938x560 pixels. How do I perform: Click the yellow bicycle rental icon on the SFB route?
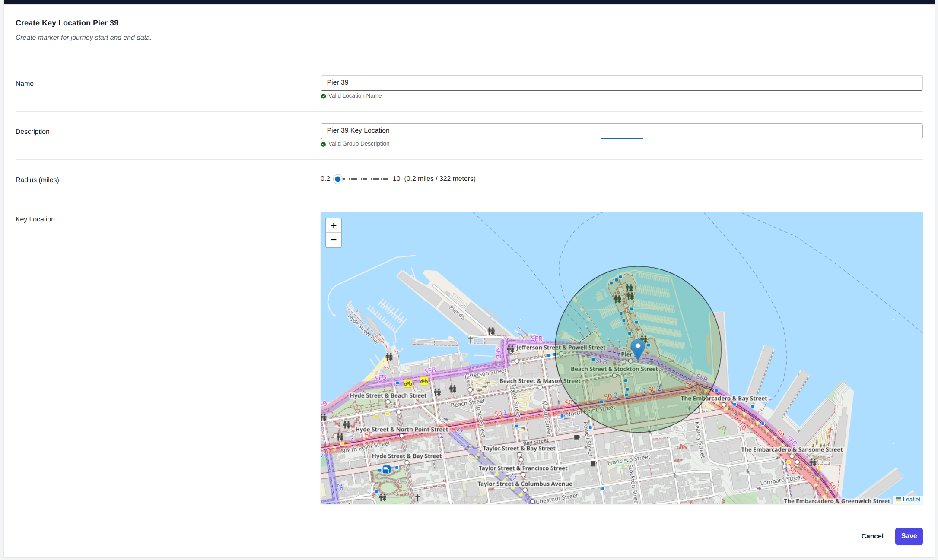408,383
